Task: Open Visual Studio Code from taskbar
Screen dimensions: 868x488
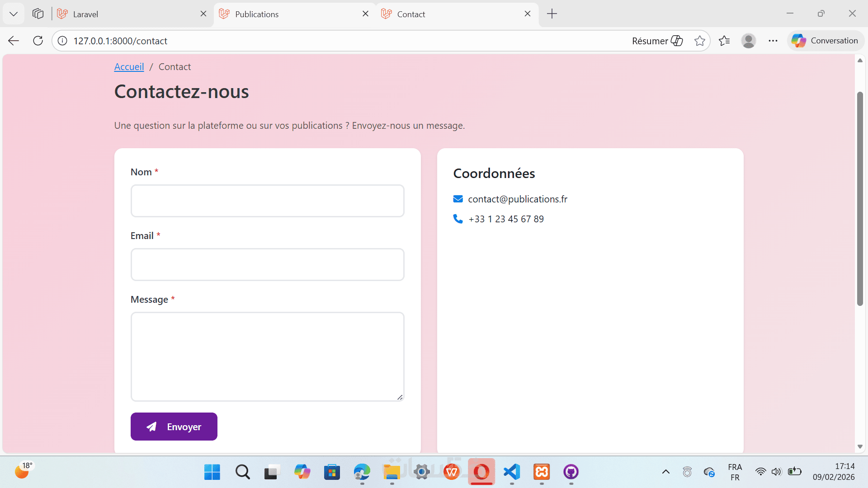Action: [512, 472]
